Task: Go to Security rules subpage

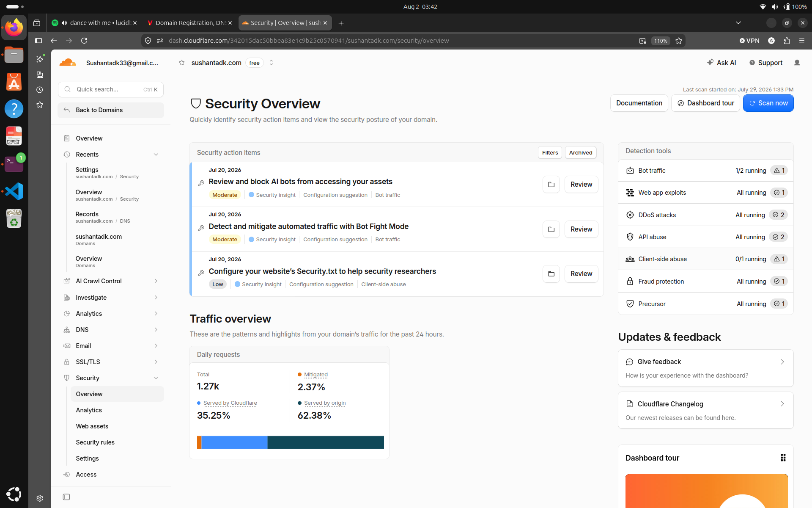Action: click(95, 442)
